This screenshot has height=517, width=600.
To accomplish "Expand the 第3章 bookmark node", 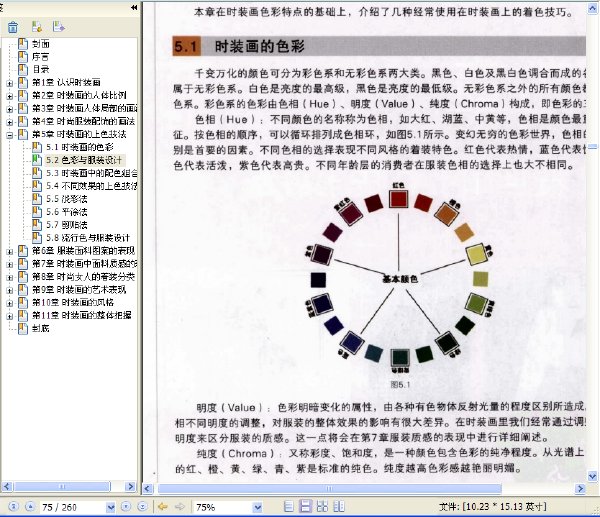I will pos(10,109).
